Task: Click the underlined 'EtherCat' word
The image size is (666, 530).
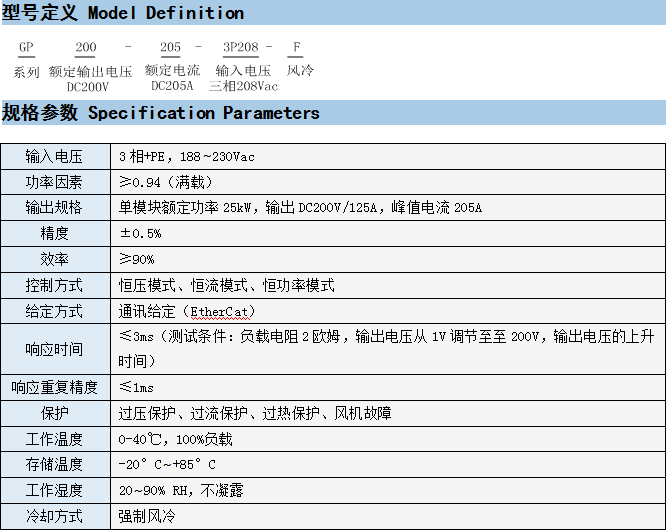Action: pyautogui.click(x=219, y=312)
